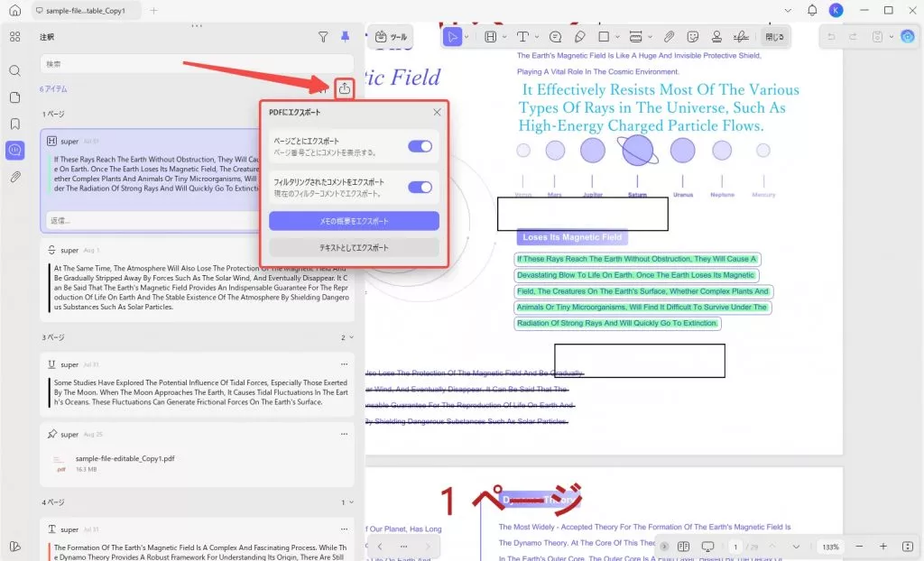Click the page number field showing 1
The width and height of the screenshot is (924, 561).
pos(735,547)
